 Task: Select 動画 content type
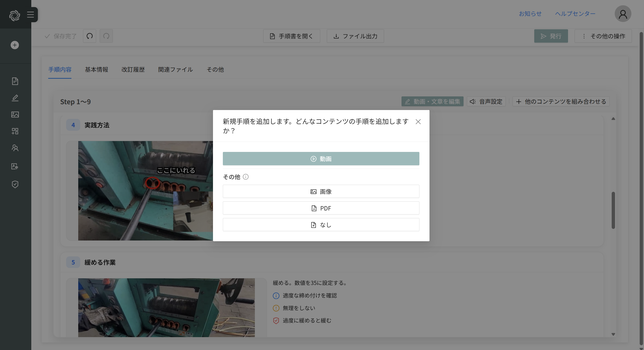point(321,159)
